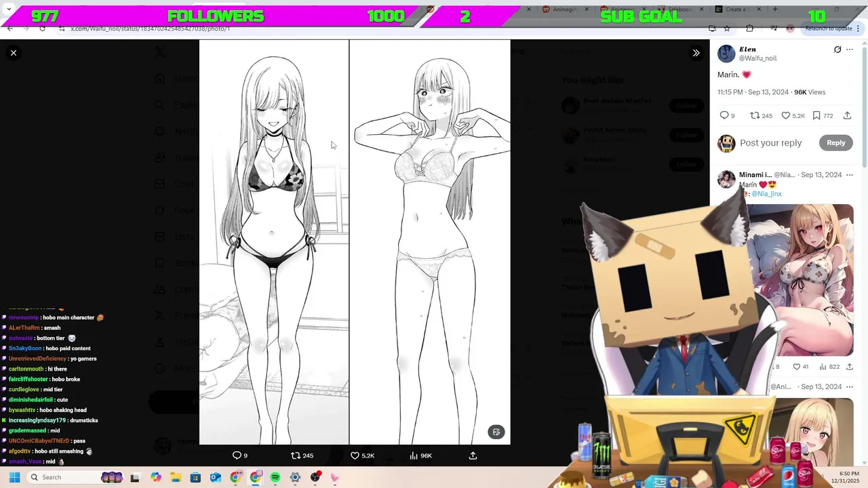This screenshot has width=868, height=488.
Task: Open the more options on Elen's post
Action: pos(850,49)
